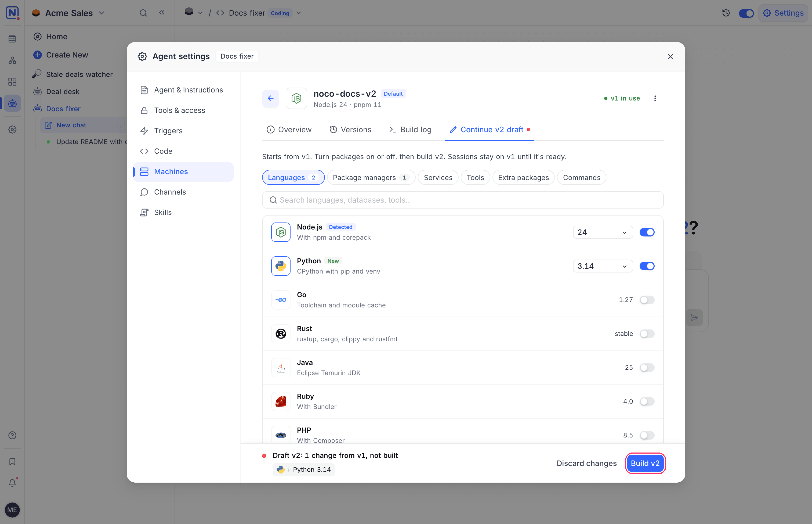812x524 pixels.
Task: Collapse sidebar with double chevron icon
Action: click(162, 13)
